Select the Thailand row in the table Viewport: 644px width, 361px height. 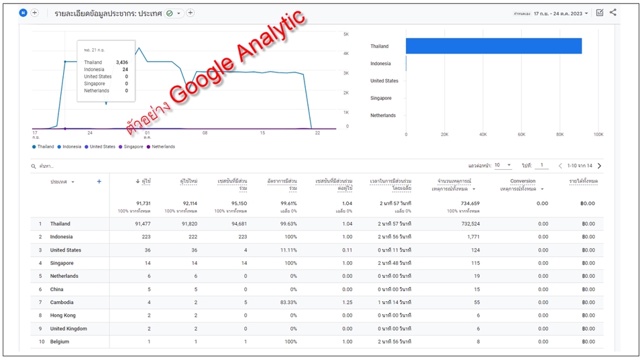point(317,224)
